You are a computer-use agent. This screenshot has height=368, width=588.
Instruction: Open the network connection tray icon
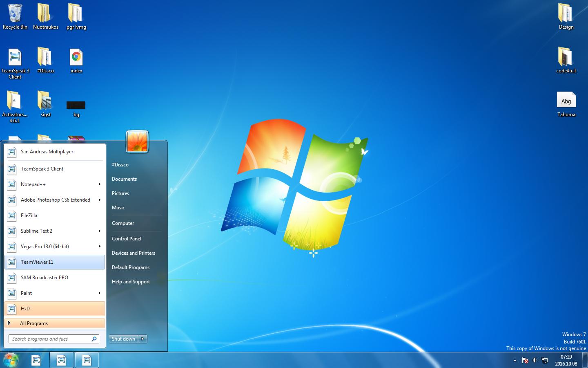point(545,360)
